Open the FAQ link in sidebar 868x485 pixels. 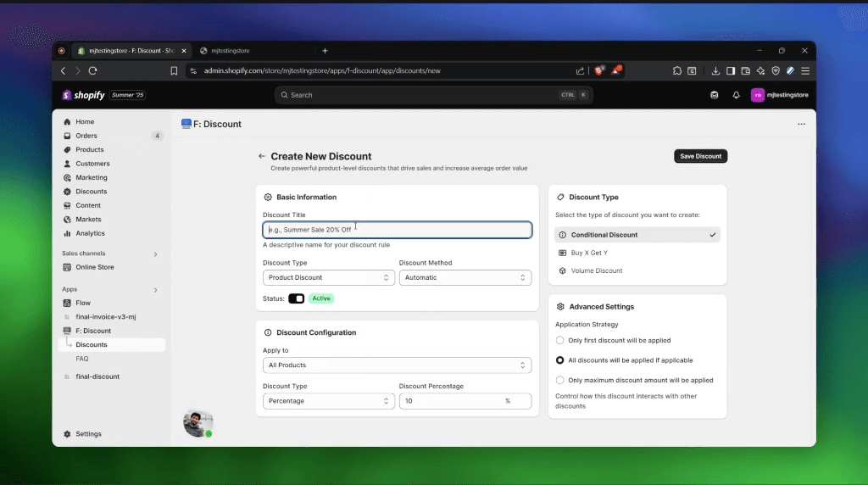coord(82,359)
